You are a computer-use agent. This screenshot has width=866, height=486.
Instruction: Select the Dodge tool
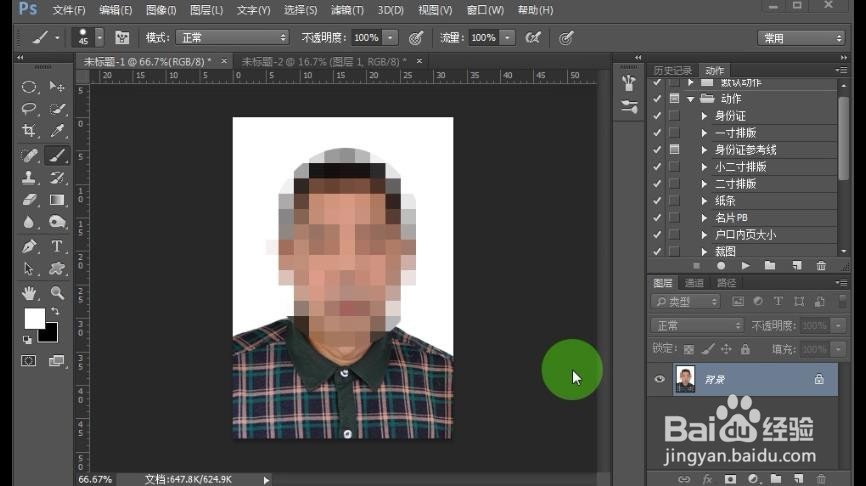coord(56,222)
